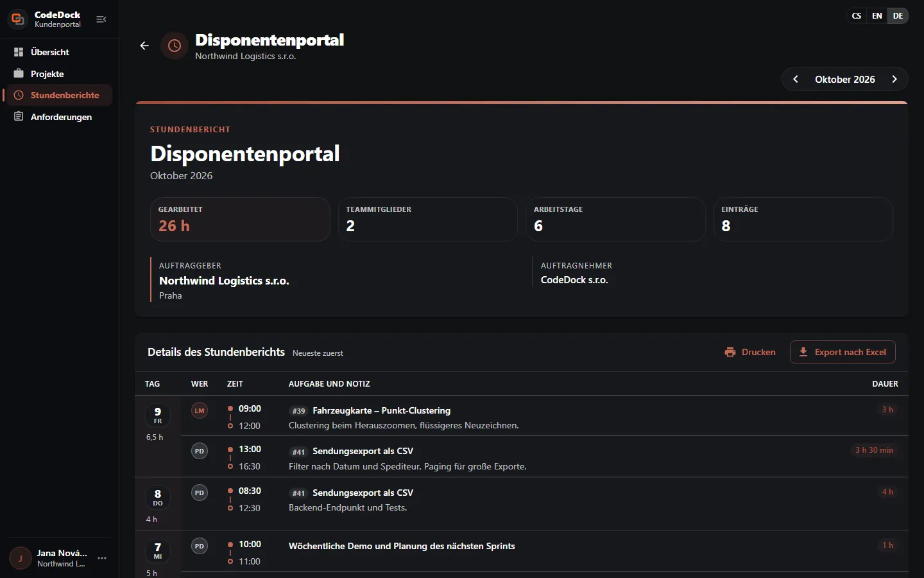The width and height of the screenshot is (924, 578).
Task: Click the PD avatar in the 13:00 row
Action: pyautogui.click(x=200, y=451)
